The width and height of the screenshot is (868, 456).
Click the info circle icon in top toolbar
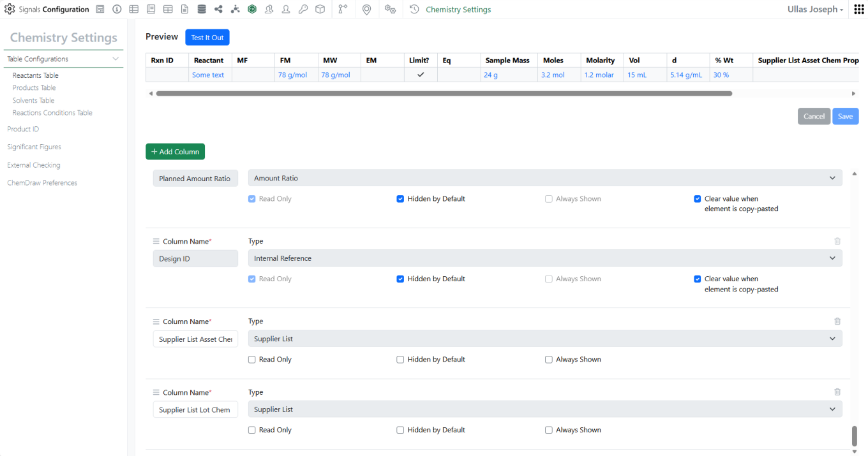pos(117,10)
